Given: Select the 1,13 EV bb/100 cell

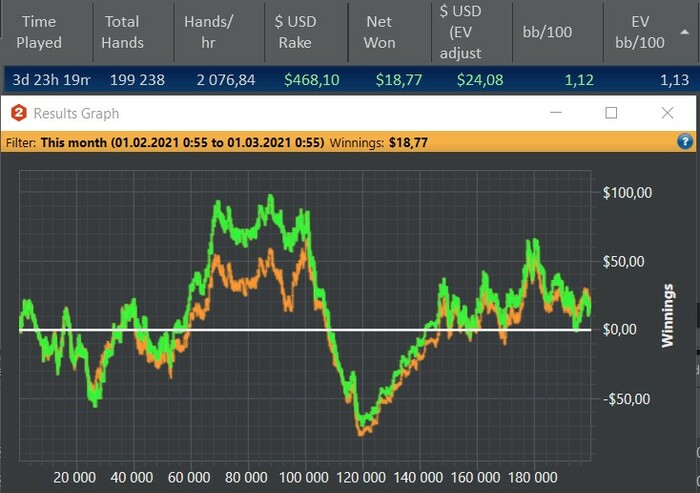Looking at the screenshot, I should (674, 80).
